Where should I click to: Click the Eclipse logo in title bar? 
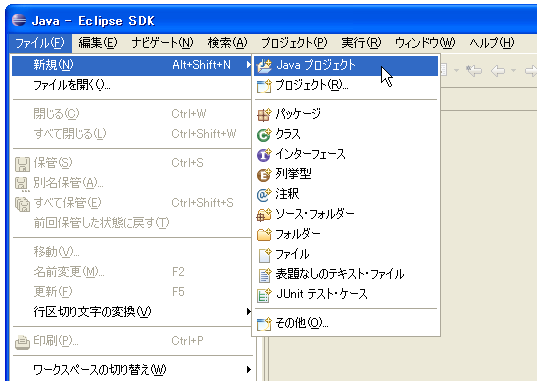19,20
